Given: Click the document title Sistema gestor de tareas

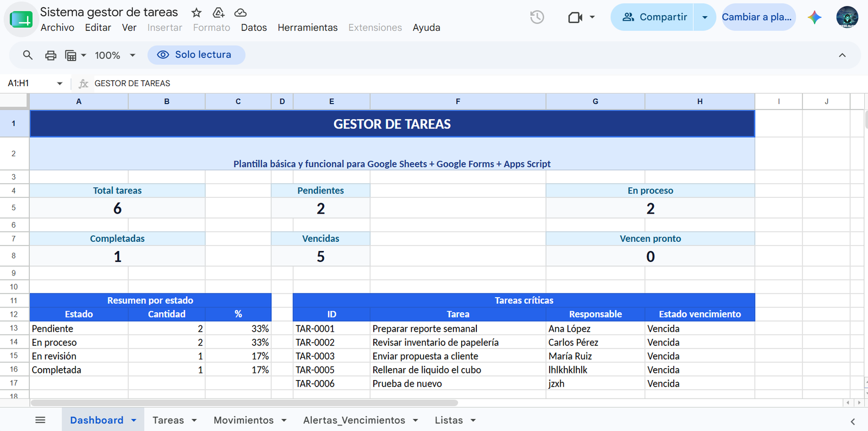Looking at the screenshot, I should tap(109, 12).
